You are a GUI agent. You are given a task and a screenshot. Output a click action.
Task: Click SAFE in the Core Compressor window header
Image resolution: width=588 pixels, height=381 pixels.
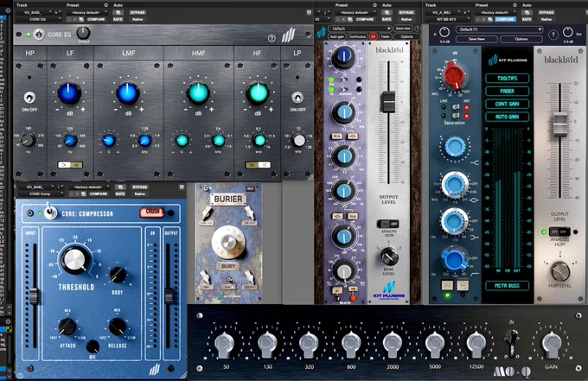tap(120, 194)
